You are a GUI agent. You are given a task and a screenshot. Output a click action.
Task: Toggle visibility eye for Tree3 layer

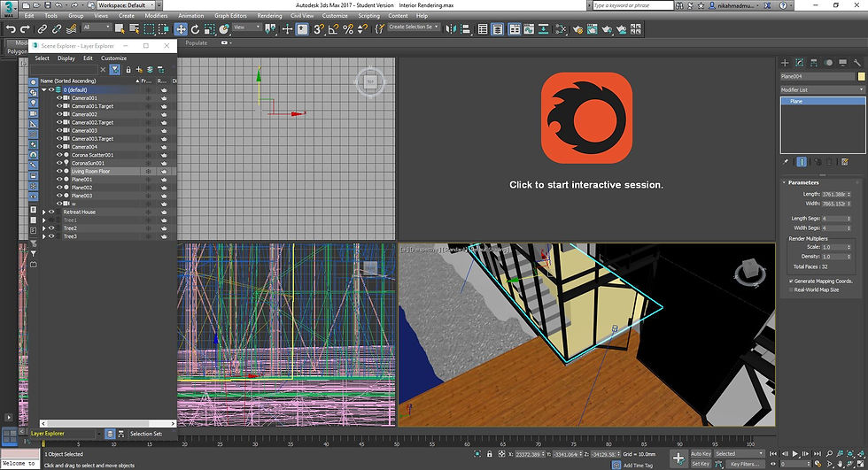pyautogui.click(x=51, y=236)
